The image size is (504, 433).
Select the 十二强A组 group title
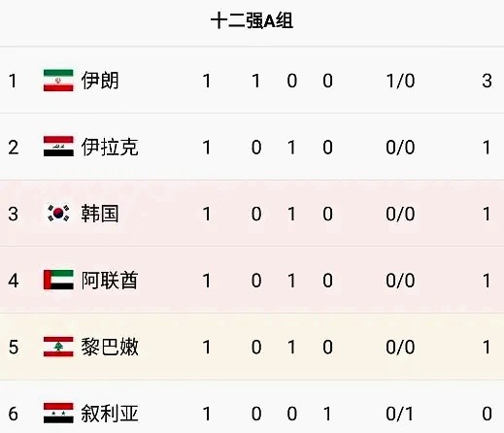252,20
